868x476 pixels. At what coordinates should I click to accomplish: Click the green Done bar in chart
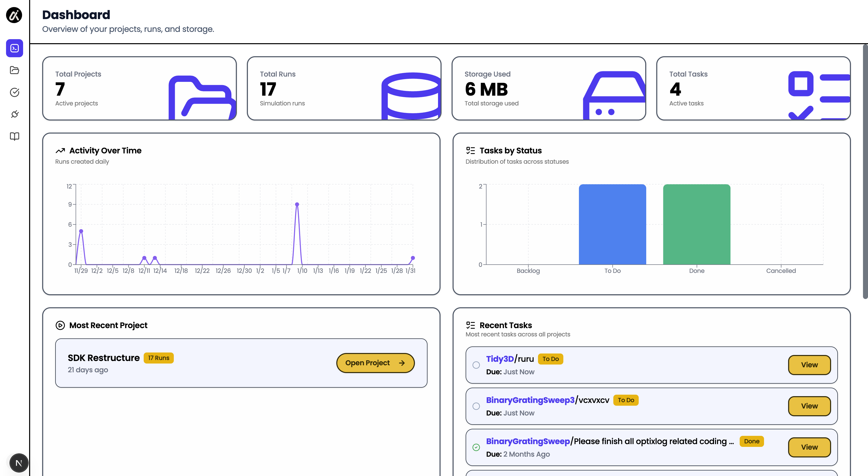coord(696,224)
